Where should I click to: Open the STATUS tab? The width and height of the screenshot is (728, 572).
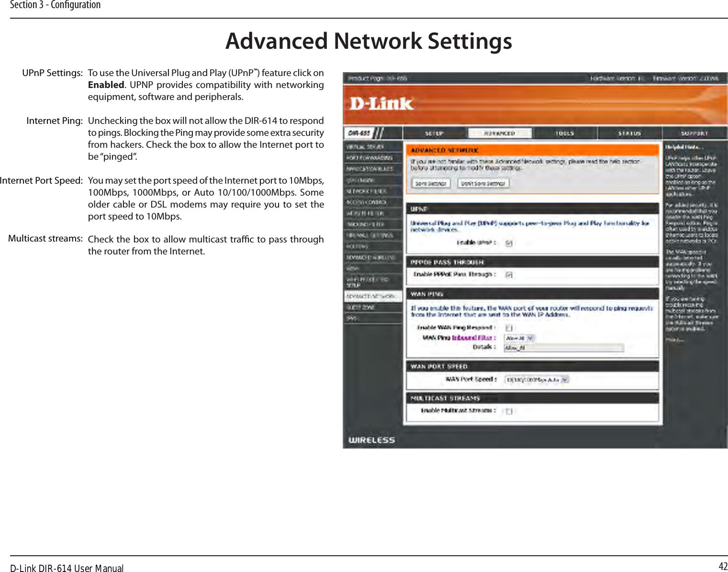[629, 133]
